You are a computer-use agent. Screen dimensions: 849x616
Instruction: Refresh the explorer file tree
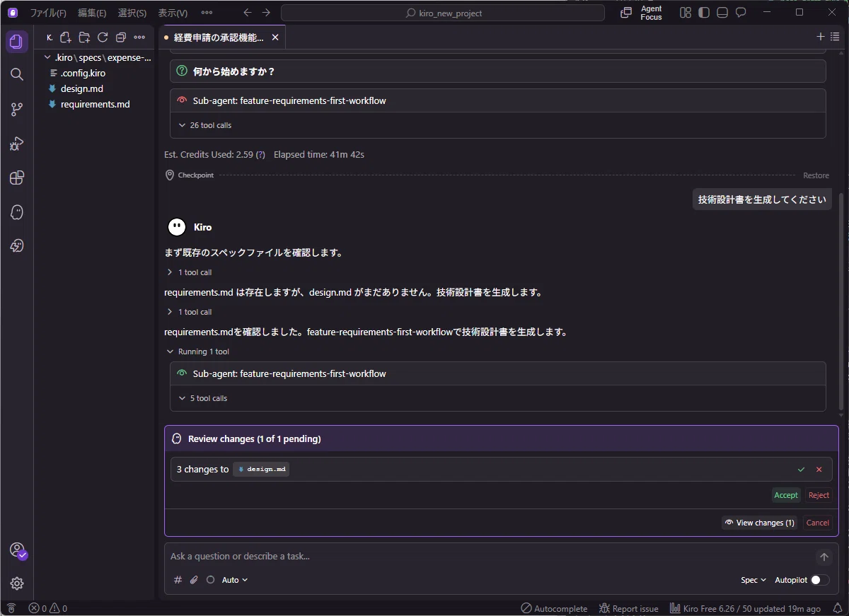click(103, 37)
